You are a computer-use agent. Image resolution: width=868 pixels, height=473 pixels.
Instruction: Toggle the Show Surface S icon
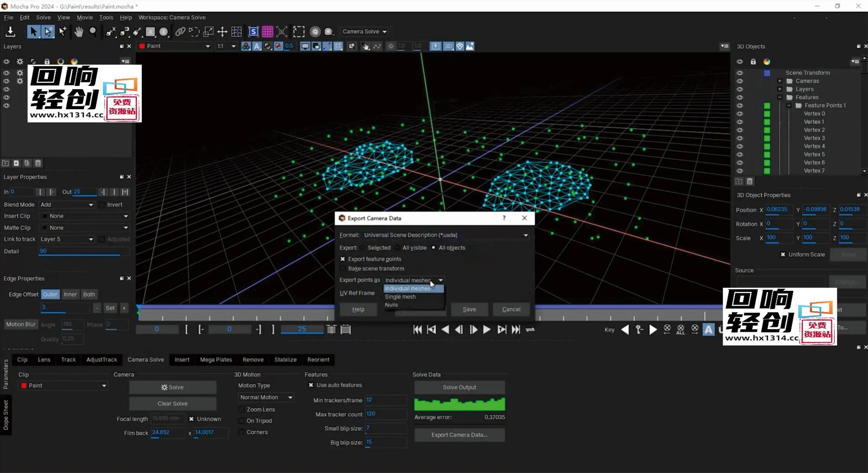254,32
